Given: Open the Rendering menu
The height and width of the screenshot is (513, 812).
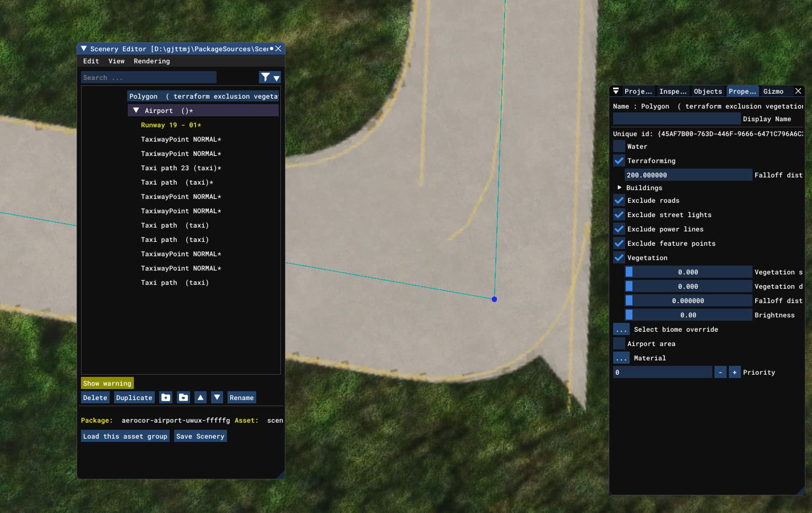Looking at the screenshot, I should (x=151, y=61).
